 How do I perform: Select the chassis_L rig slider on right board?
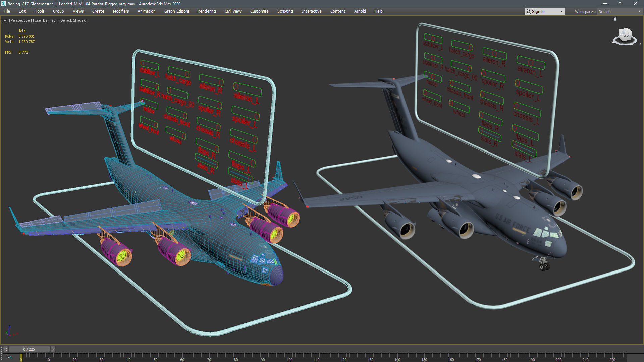pyautogui.click(x=527, y=109)
